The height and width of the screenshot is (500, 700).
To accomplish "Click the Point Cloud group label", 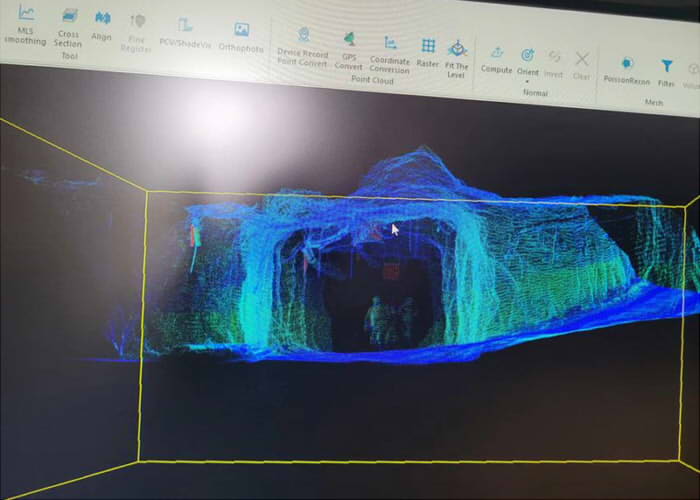I will [372, 80].
